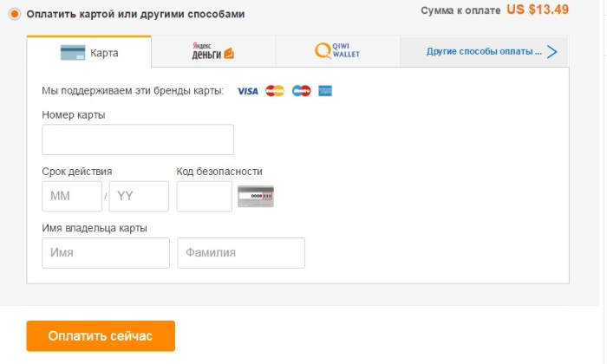This screenshot has height=364, width=607.
Task: Expand 'Другие способы оплаты' chevron arrow
Action: [x=552, y=52]
